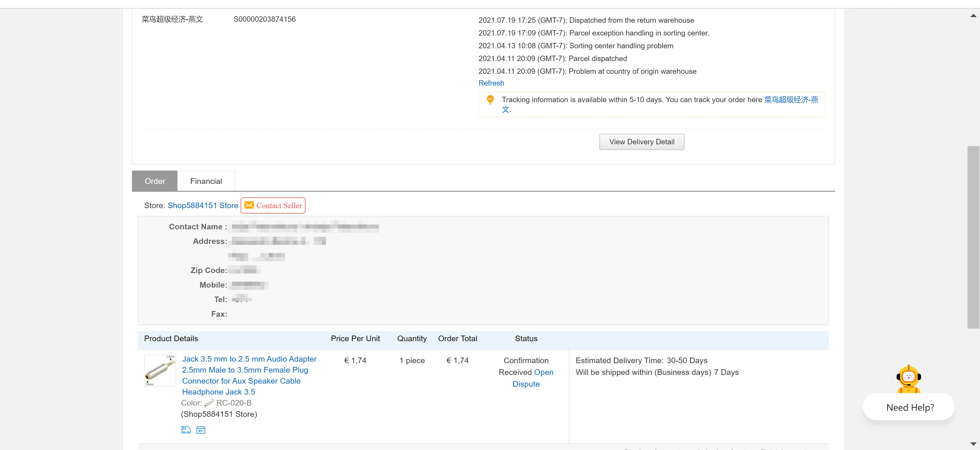Click the page vertical scrollbar thumb
The height and width of the screenshot is (450, 980).
coord(973,237)
